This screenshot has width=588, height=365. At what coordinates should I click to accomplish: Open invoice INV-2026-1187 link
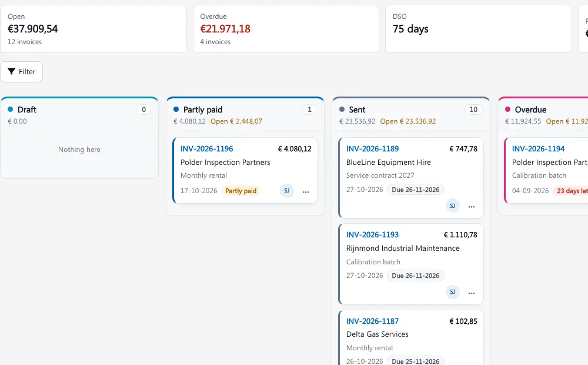pos(372,321)
